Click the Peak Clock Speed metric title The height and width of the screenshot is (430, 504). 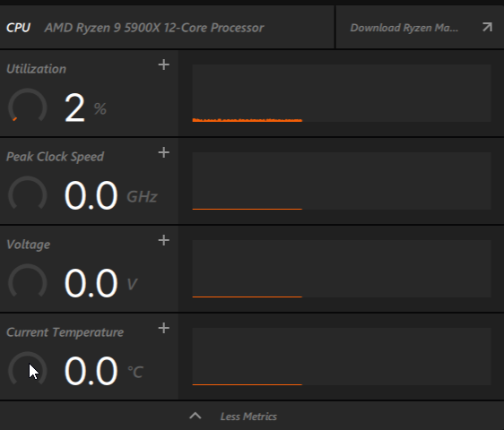tap(55, 157)
